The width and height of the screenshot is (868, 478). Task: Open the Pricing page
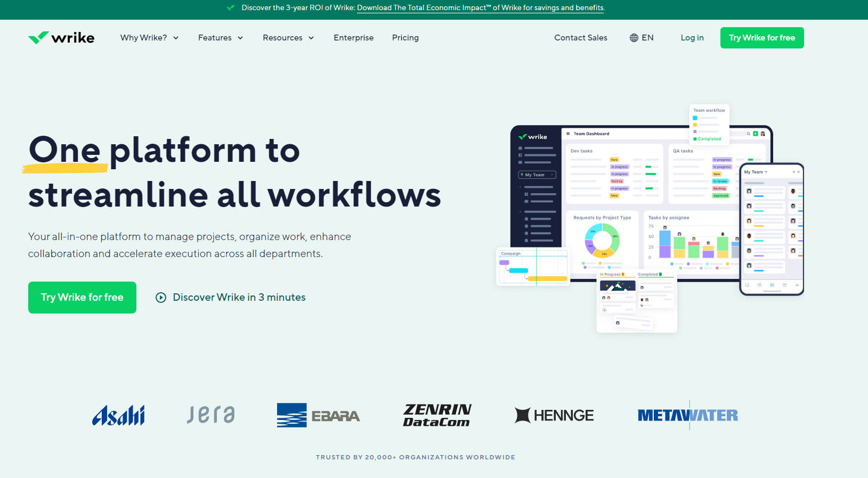point(405,38)
